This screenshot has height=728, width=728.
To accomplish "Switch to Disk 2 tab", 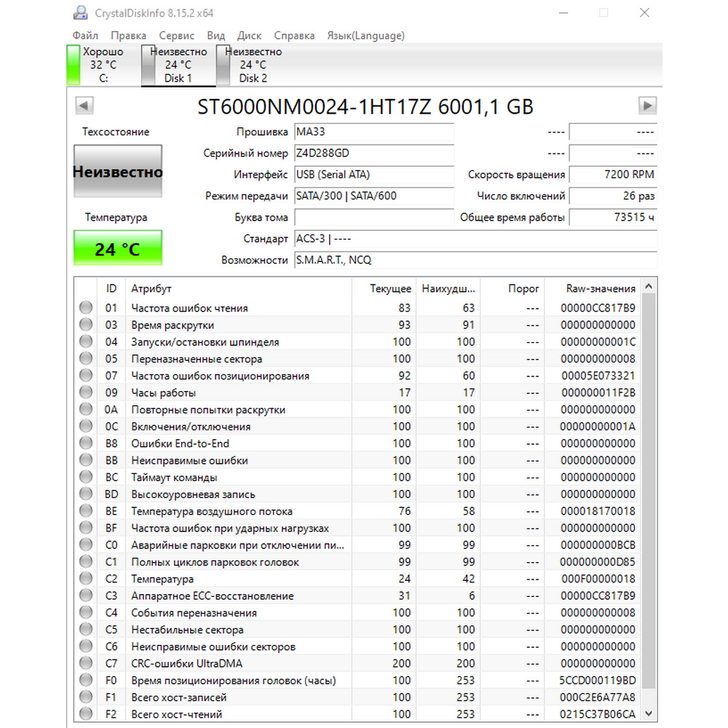I will click(253, 65).
